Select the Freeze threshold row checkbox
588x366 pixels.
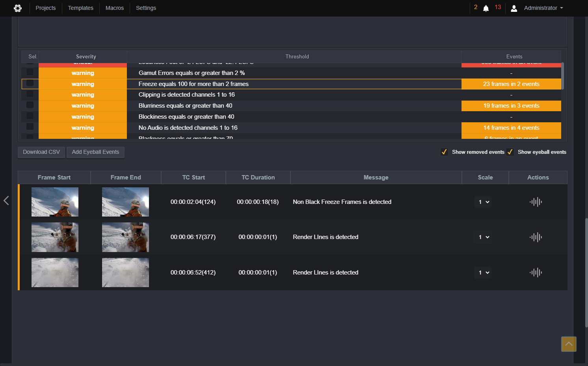click(30, 83)
